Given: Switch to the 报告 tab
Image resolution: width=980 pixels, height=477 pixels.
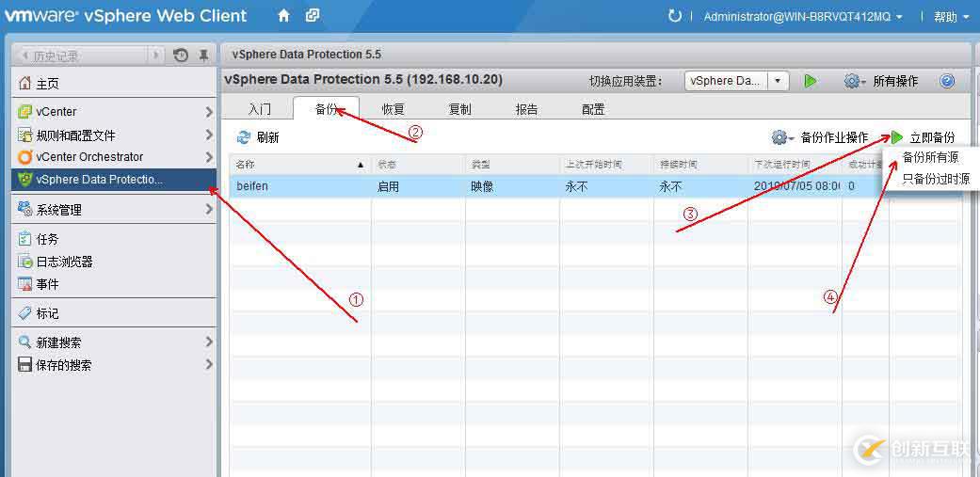Looking at the screenshot, I should (527, 109).
